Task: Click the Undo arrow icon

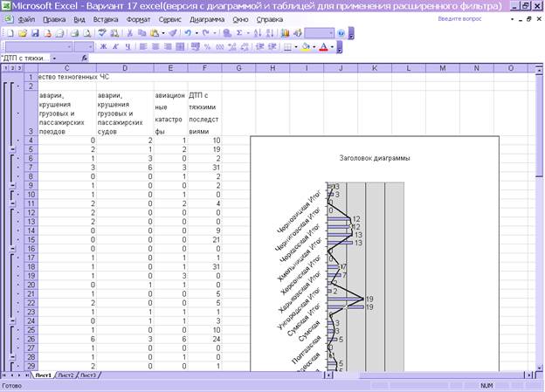Action: 188,32
